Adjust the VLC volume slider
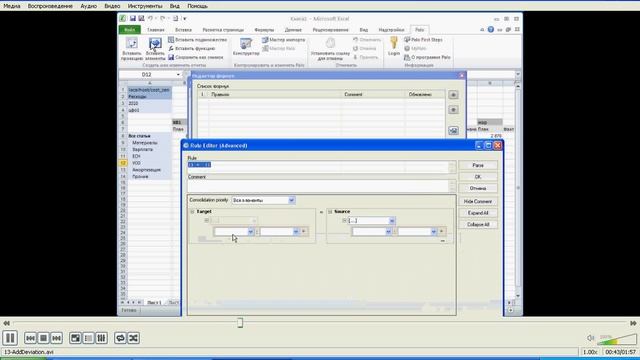This screenshot has height=360, width=640. click(616, 339)
